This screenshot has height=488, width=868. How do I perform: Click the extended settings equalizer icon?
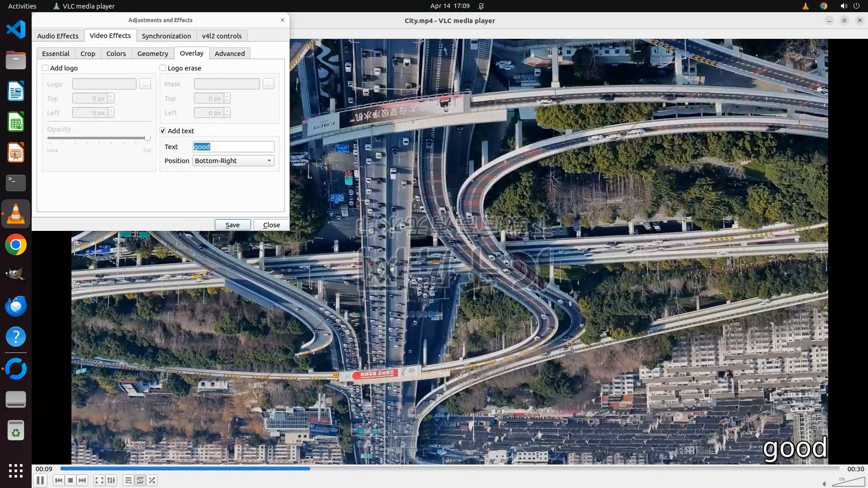pyautogui.click(x=111, y=480)
